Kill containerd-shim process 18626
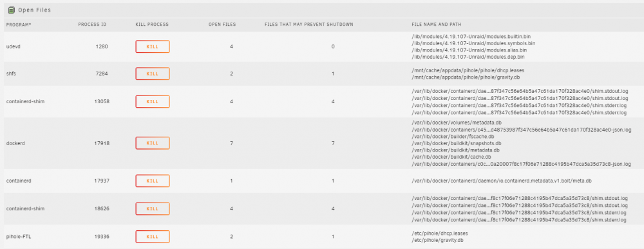This screenshot has width=644, height=249. (153, 208)
